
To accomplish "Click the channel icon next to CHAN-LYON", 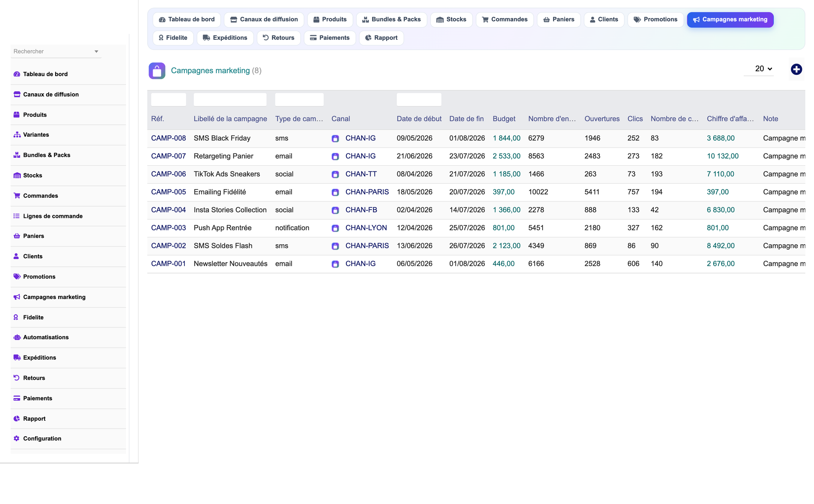I will coord(335,228).
